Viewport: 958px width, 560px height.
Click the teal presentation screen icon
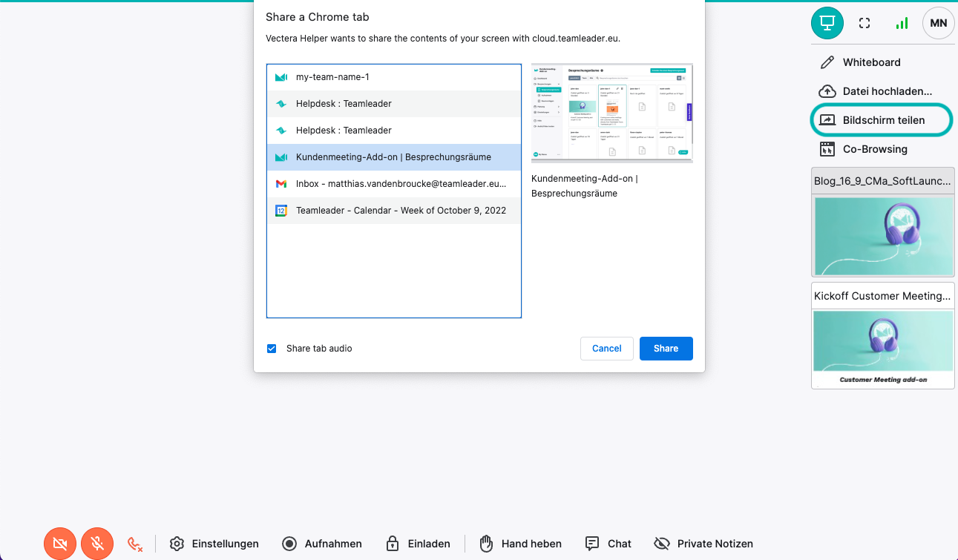[x=827, y=23]
